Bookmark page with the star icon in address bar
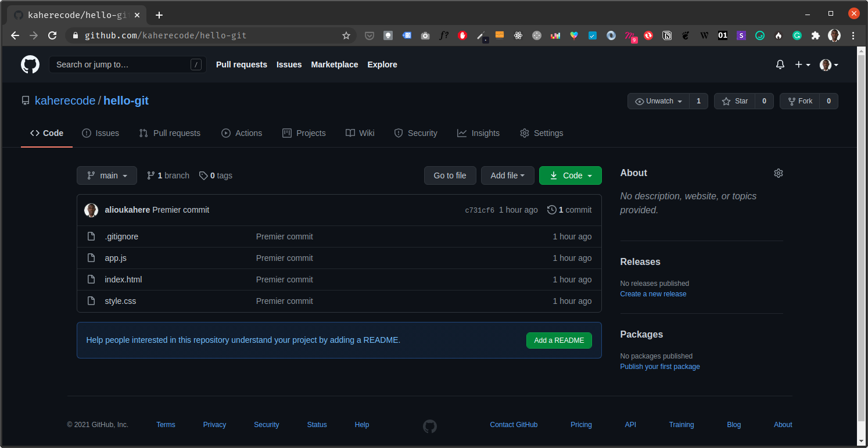 346,35
